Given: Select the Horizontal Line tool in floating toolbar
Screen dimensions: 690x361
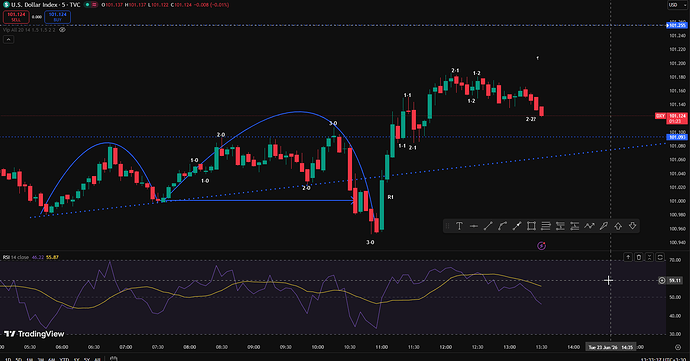Looking at the screenshot, I should (x=473, y=226).
